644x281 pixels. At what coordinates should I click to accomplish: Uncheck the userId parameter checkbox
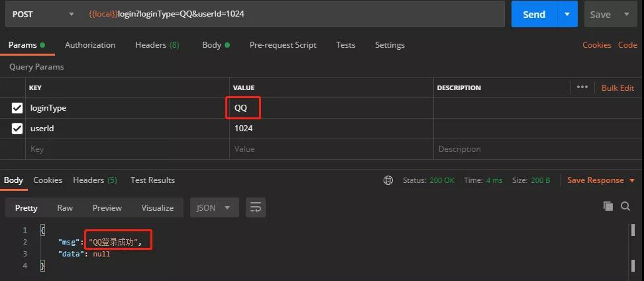(17, 129)
